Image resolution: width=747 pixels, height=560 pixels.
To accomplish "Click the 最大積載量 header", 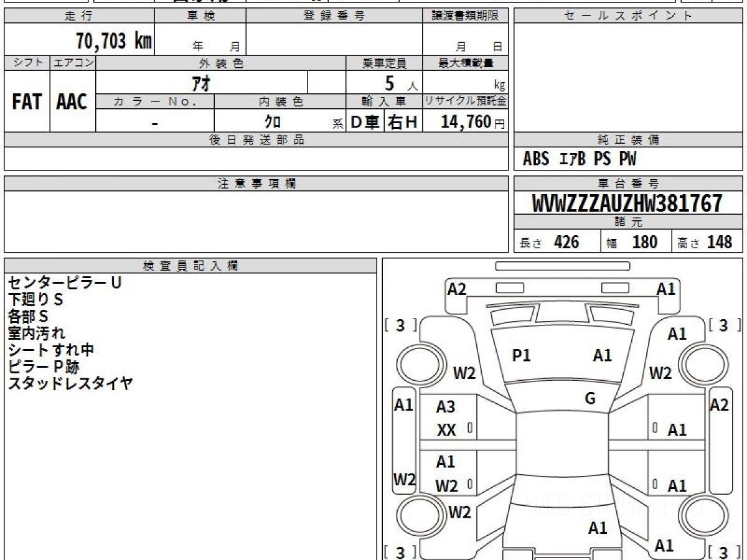I will [466, 63].
